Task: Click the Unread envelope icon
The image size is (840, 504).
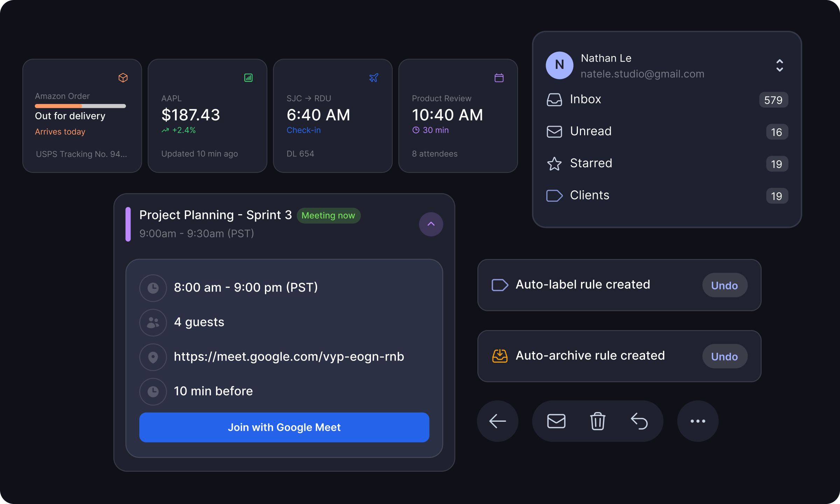Action: pyautogui.click(x=554, y=132)
